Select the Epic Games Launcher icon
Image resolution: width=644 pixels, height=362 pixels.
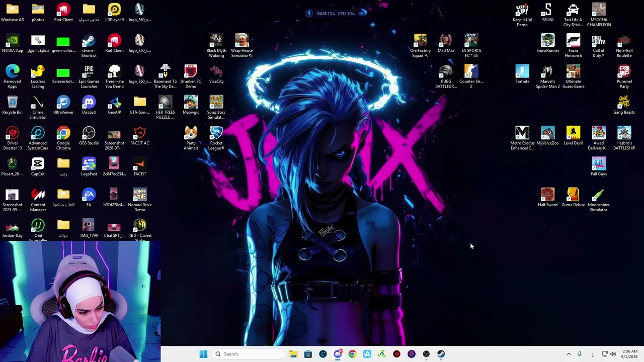89,77
